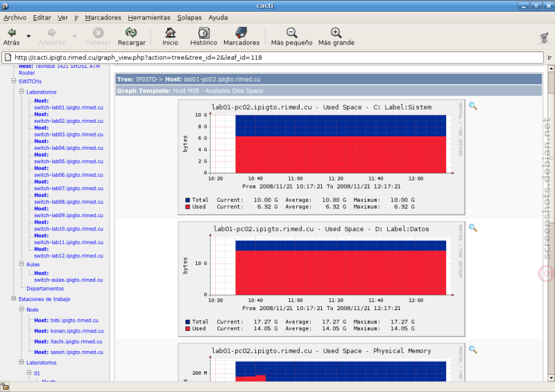The width and height of the screenshot is (555, 392).
Task: Zoom the D: Datos disk graph
Action: [x=473, y=228]
